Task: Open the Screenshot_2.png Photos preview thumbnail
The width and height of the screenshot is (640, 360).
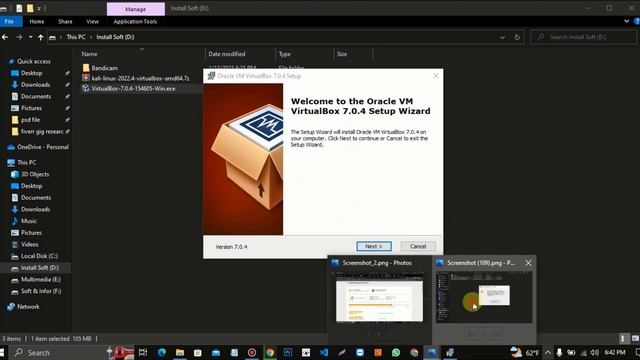Action: (x=379, y=297)
